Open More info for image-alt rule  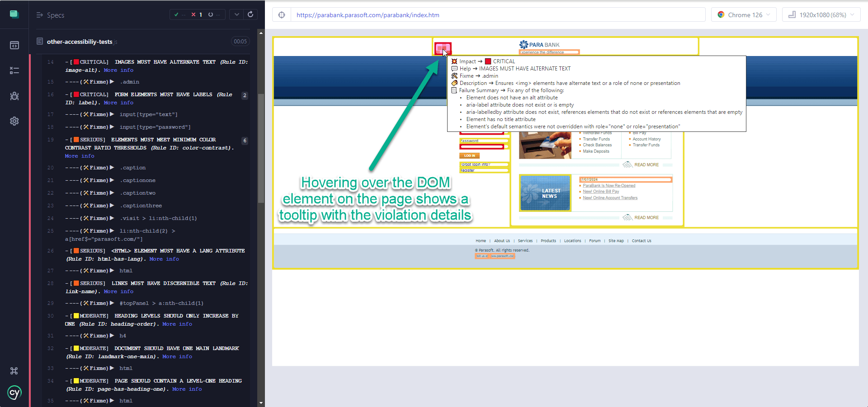coord(118,70)
